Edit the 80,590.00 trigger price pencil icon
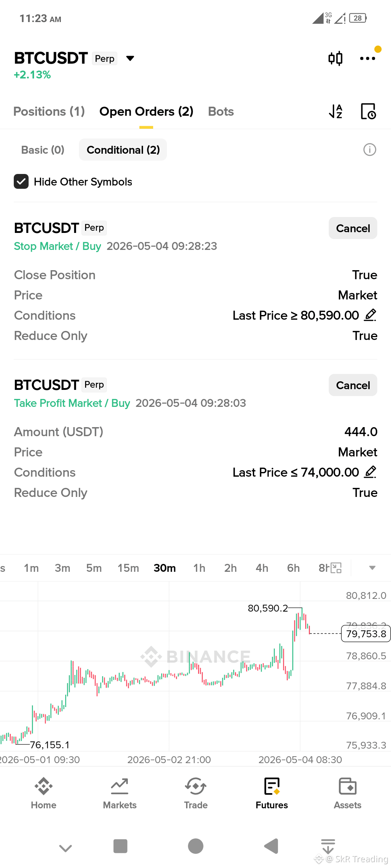The width and height of the screenshot is (391, 868). (370, 315)
